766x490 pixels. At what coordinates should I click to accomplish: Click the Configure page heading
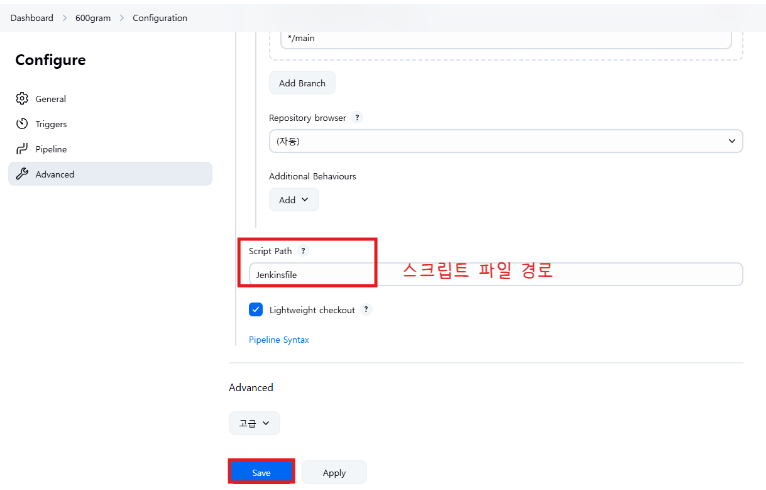(50, 60)
